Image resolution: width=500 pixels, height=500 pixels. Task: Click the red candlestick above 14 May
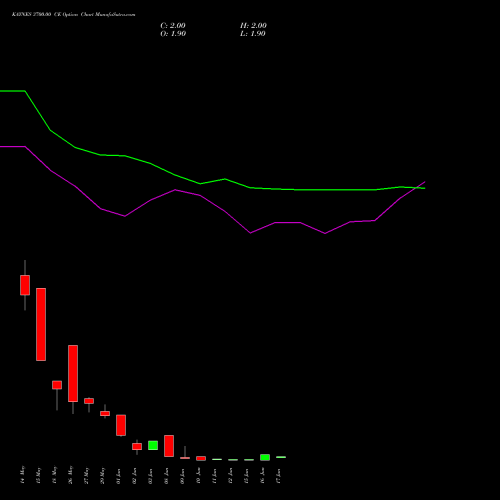pos(25,285)
